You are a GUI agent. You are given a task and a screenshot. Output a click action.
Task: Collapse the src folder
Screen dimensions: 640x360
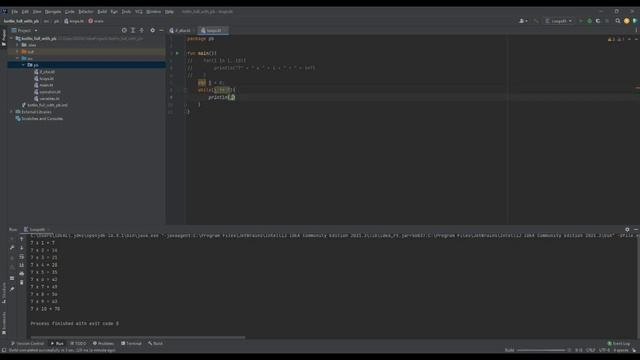pos(18,58)
